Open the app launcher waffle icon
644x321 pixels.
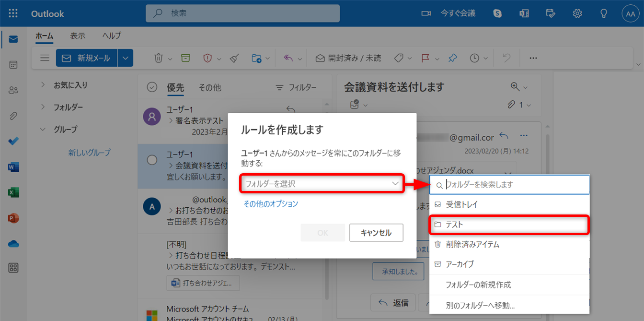click(x=13, y=13)
